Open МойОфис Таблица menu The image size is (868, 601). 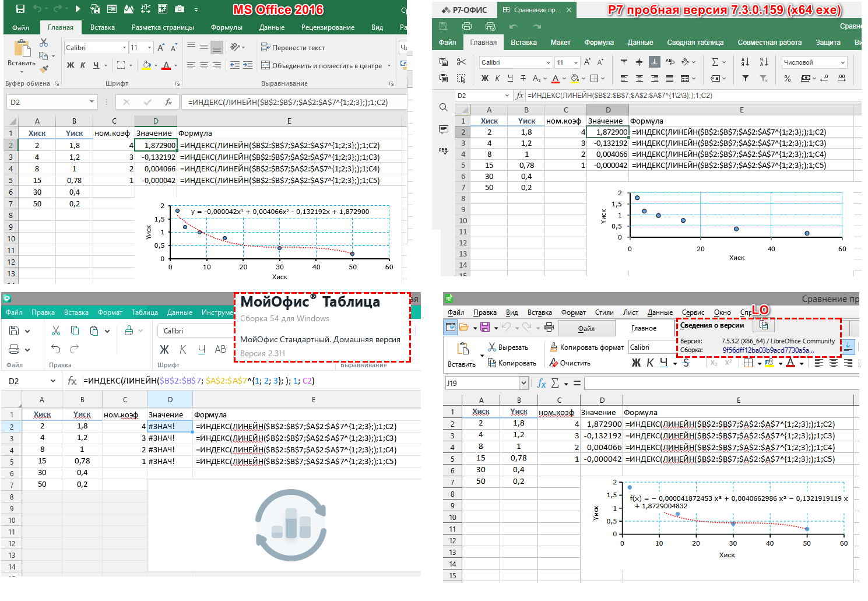pyautogui.click(x=145, y=312)
